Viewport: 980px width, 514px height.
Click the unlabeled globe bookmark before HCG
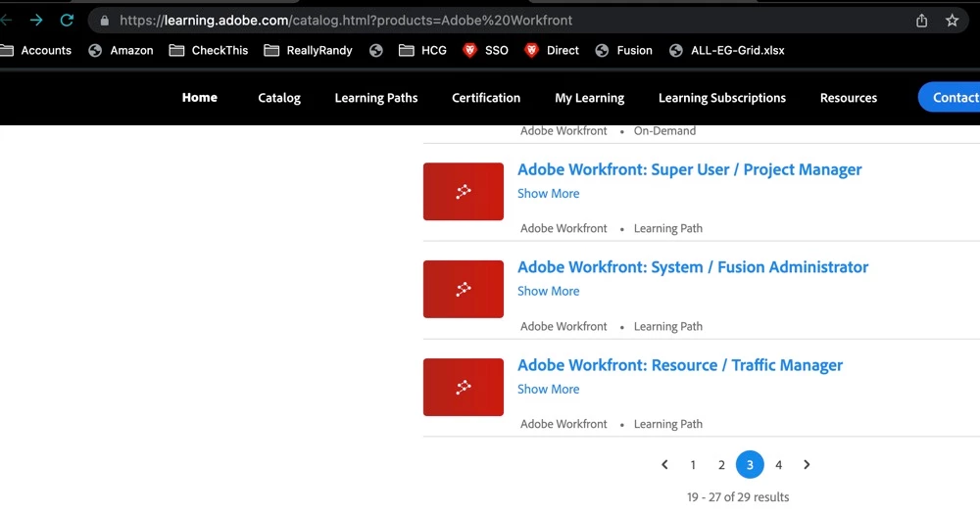point(375,51)
